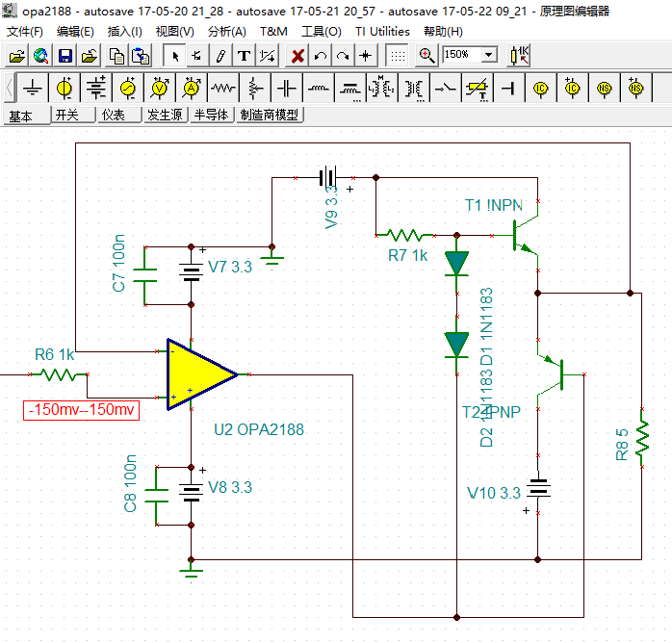The image size is (672, 643).
Task: Switch to the 制造商模型 component tab
Action: 270,115
